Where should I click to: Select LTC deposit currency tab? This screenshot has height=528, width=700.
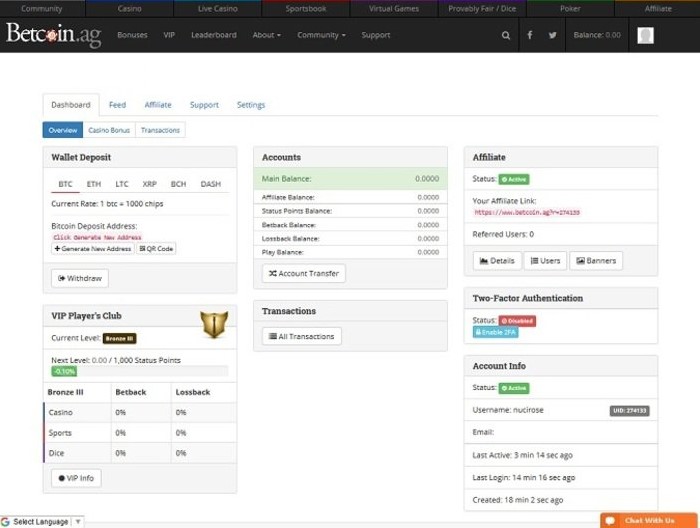pos(121,184)
